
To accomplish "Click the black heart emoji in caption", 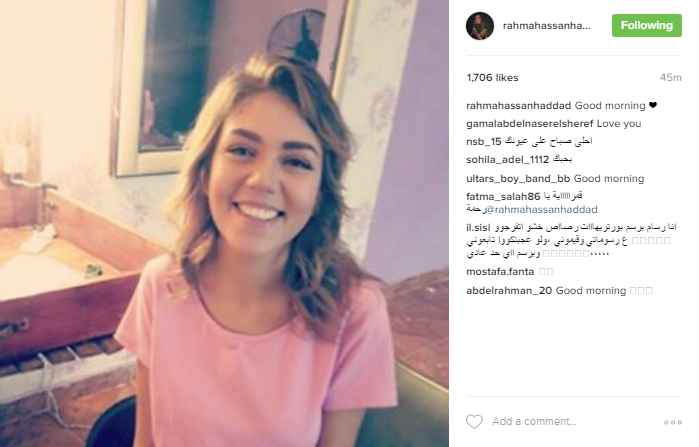I will [653, 106].
